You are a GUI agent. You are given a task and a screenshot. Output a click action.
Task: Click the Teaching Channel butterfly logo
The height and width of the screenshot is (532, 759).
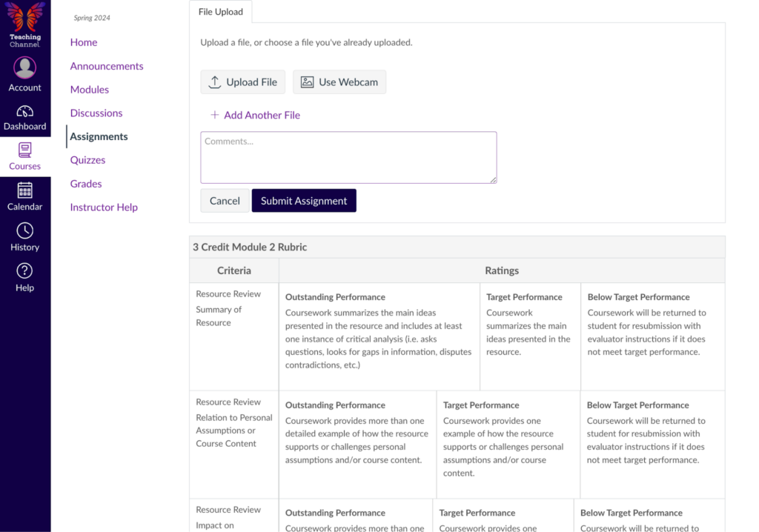[x=25, y=18]
